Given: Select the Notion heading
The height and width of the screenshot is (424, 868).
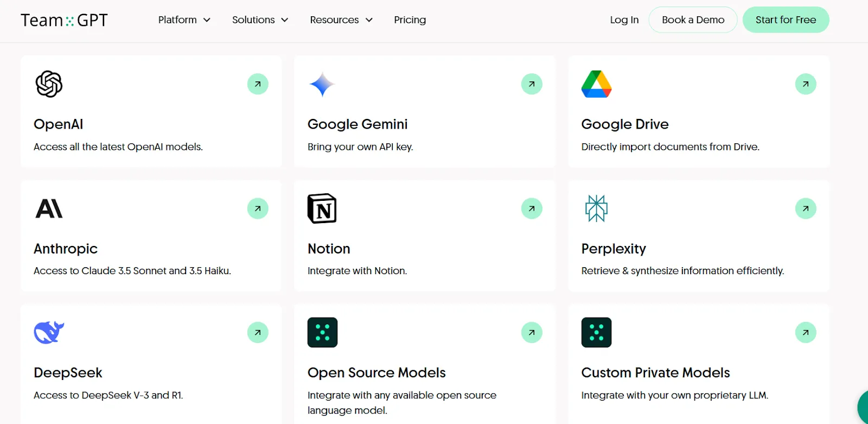Looking at the screenshot, I should click(329, 249).
